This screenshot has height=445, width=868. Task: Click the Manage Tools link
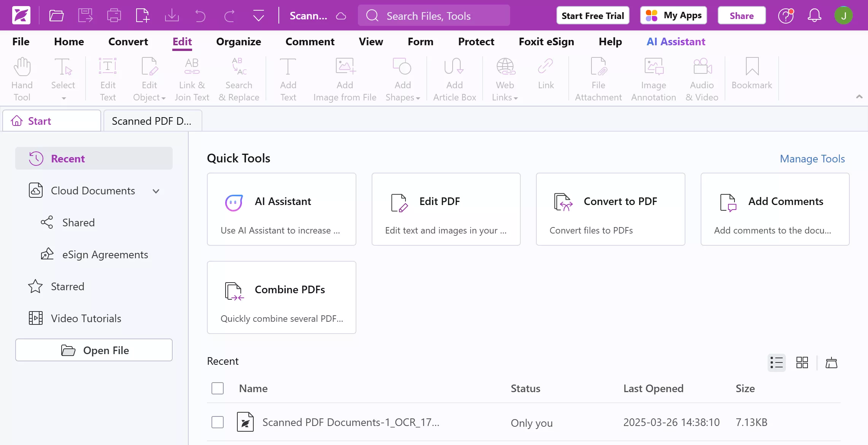(812, 159)
